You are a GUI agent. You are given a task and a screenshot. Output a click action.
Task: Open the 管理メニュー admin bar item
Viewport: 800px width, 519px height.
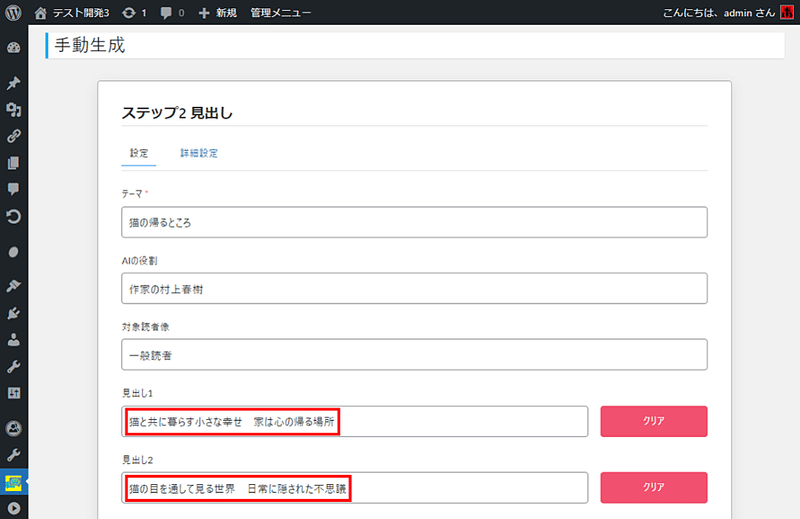click(x=280, y=13)
